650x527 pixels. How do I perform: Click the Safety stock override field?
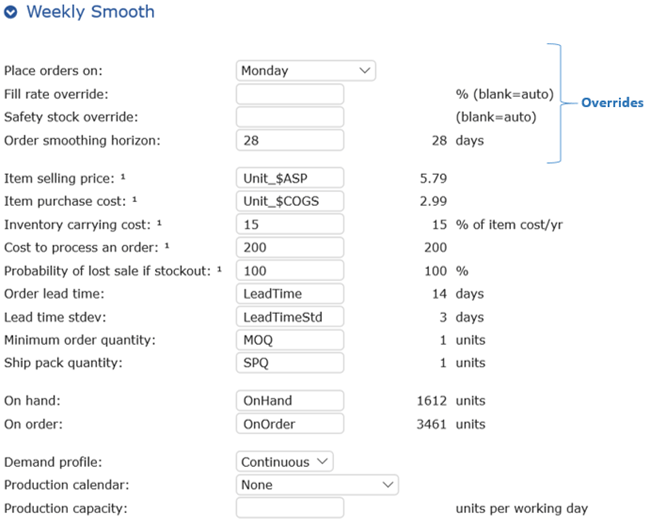pos(290,117)
